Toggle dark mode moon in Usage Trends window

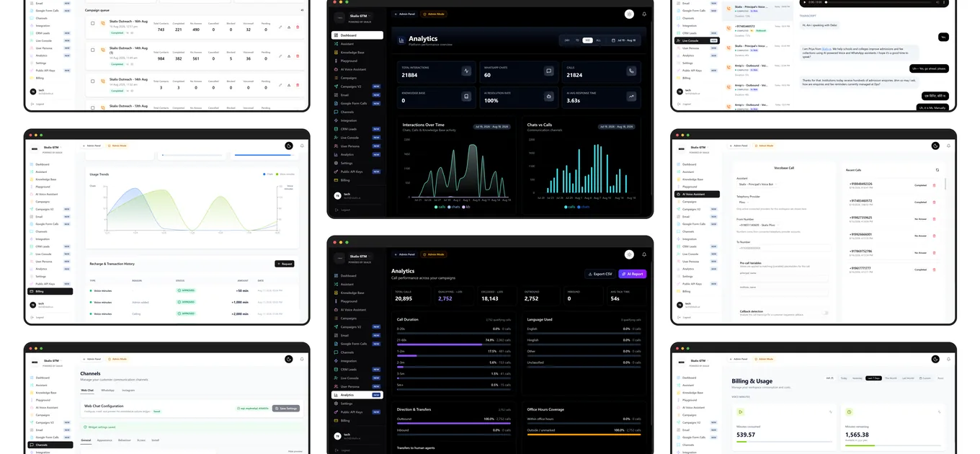[x=288, y=146]
